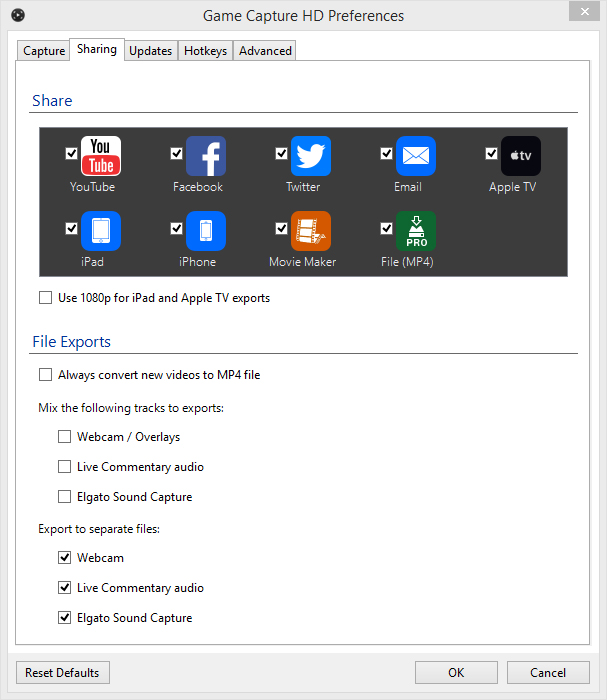Open the Hotkeys tab
This screenshot has width=607, height=700.
click(205, 51)
